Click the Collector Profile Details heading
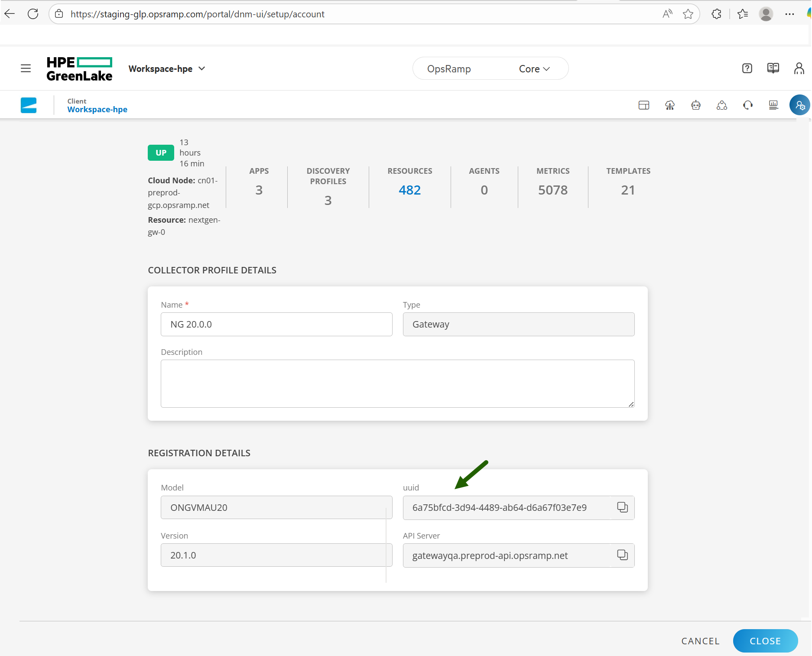This screenshot has height=656, width=812. click(x=212, y=270)
